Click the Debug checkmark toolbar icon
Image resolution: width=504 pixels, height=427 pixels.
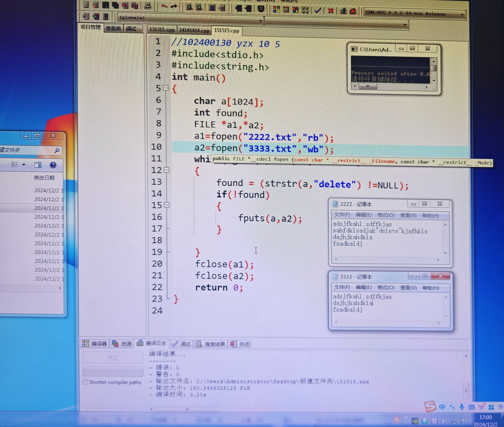318,10
